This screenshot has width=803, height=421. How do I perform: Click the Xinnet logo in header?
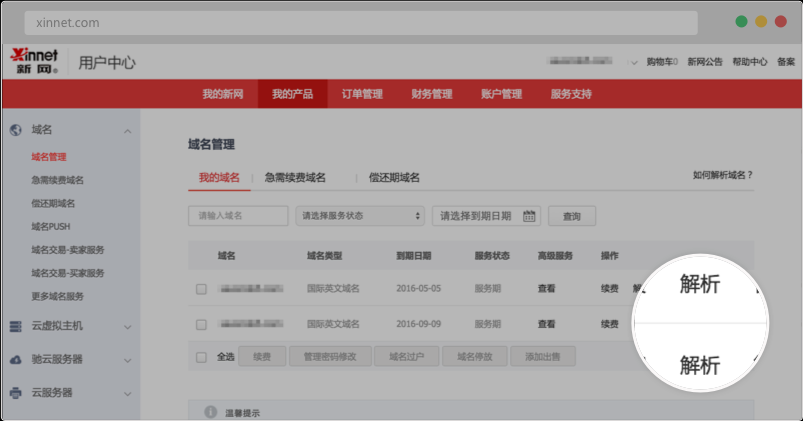pyautogui.click(x=33, y=61)
